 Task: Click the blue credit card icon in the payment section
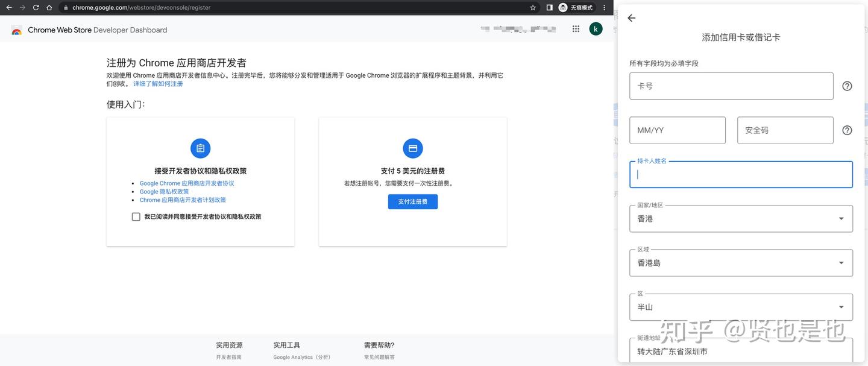[x=412, y=148]
